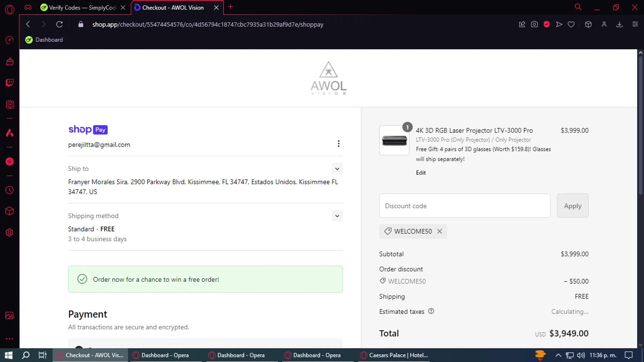The image size is (644, 362).
Task: Click the GX Corner gamepad icon
Action: [x=28, y=7]
